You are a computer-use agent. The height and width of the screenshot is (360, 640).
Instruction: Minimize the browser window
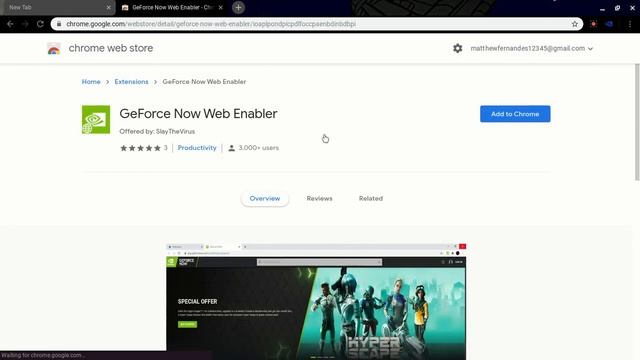click(602, 8)
